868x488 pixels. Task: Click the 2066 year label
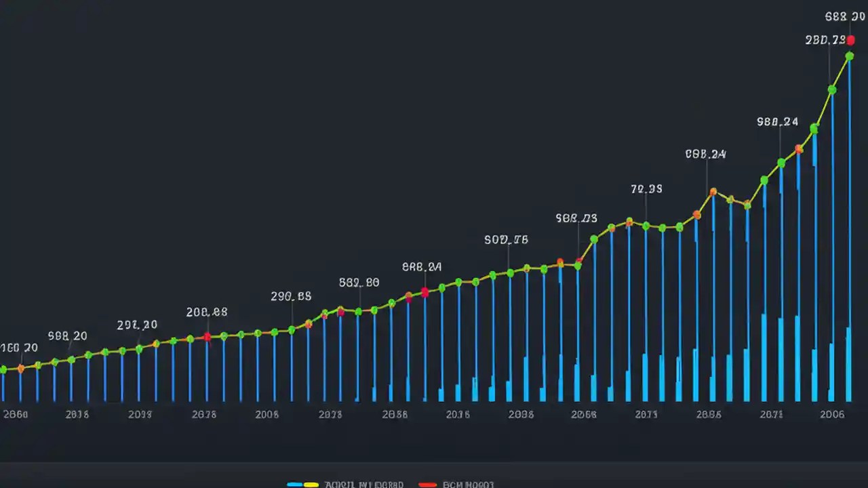584,414
